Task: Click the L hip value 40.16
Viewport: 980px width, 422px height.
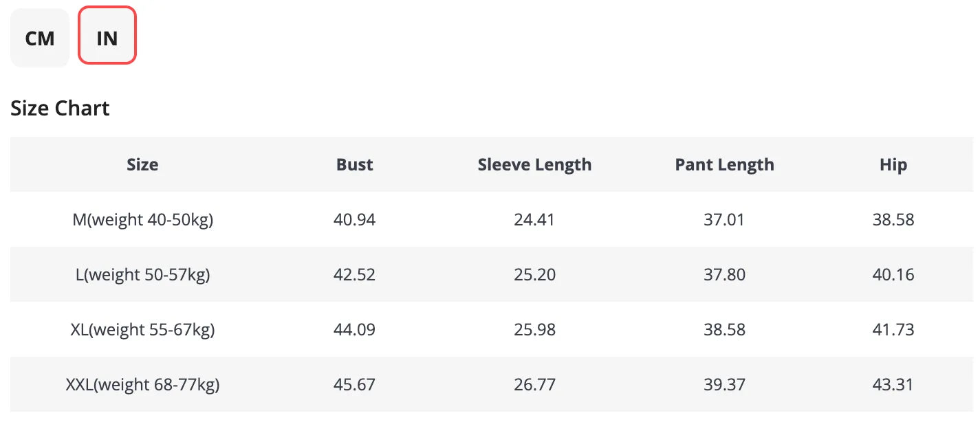Action: (893, 275)
